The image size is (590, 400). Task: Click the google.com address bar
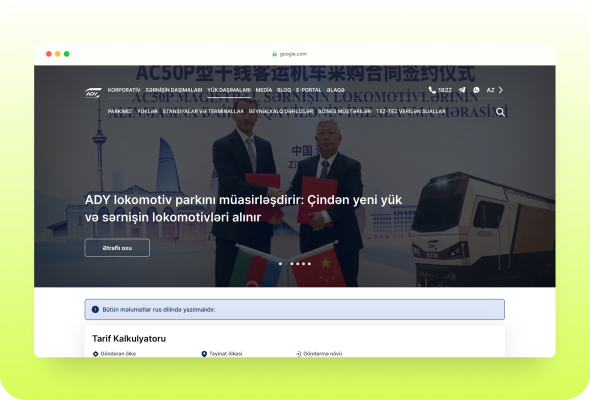pyautogui.click(x=290, y=54)
